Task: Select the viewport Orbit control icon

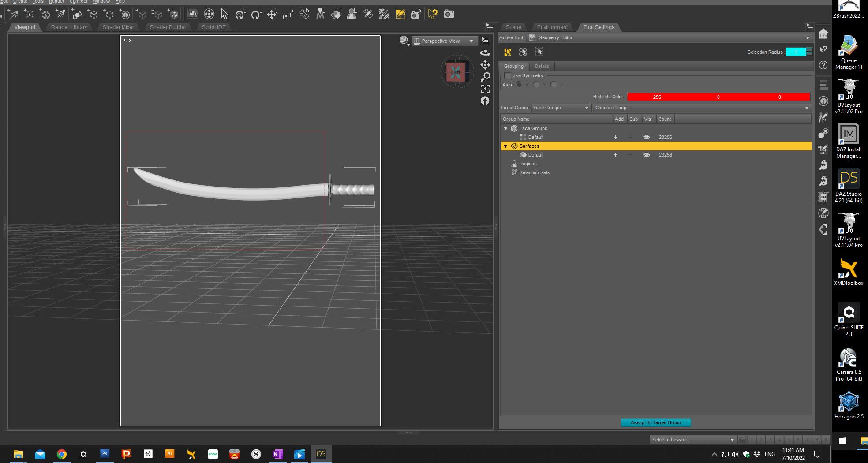Action: click(485, 52)
